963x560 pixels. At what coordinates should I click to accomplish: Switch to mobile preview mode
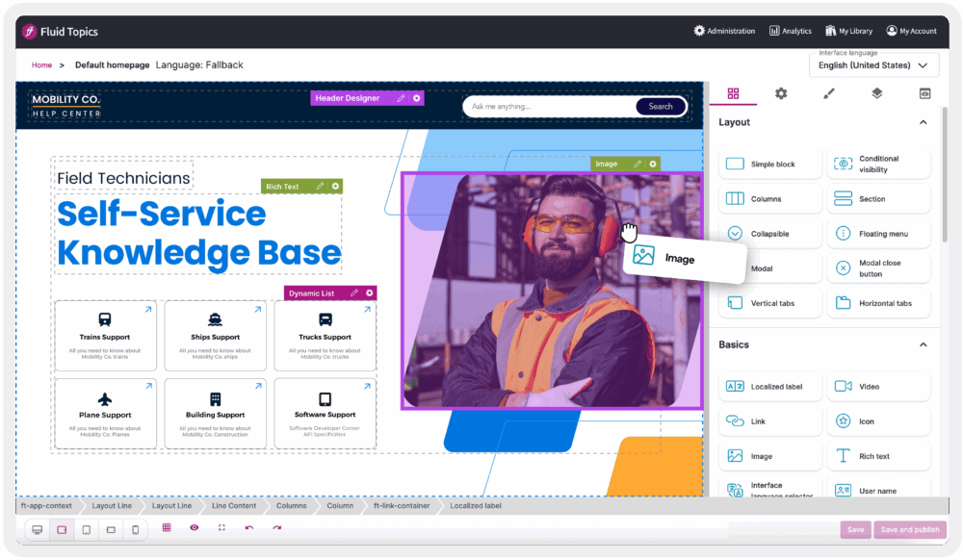point(136,529)
